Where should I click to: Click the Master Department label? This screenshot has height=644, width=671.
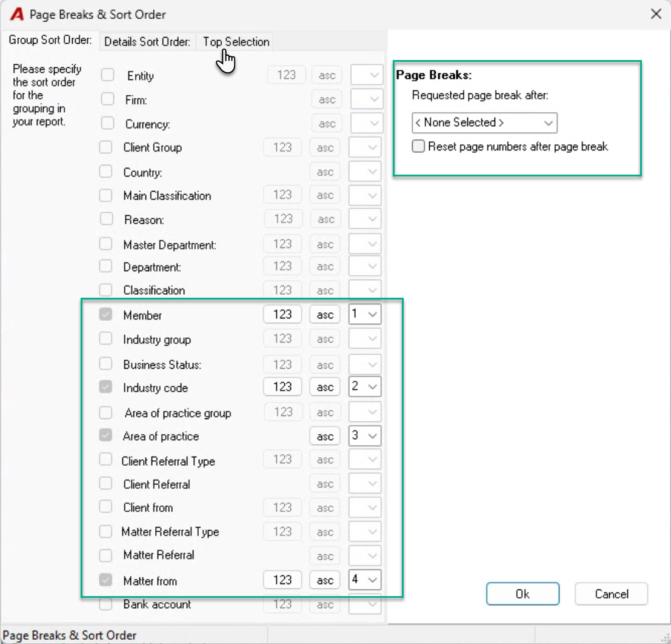[x=170, y=245]
